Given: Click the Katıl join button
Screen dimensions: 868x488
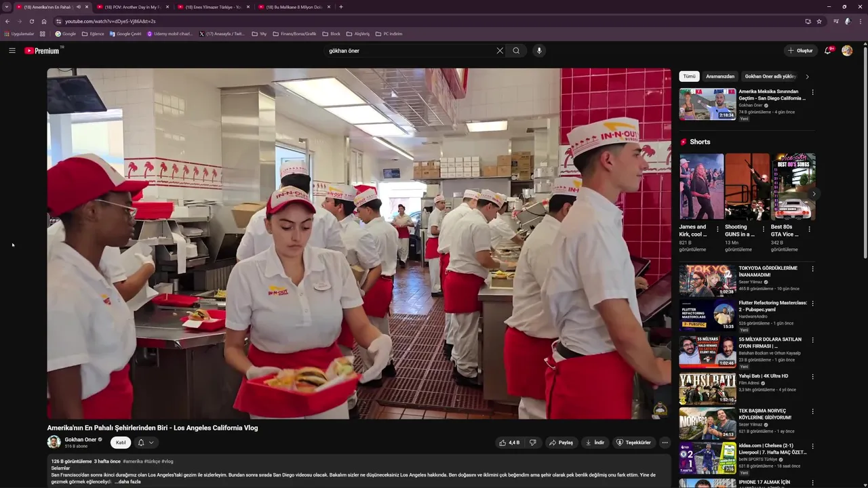Looking at the screenshot, I should [121, 443].
